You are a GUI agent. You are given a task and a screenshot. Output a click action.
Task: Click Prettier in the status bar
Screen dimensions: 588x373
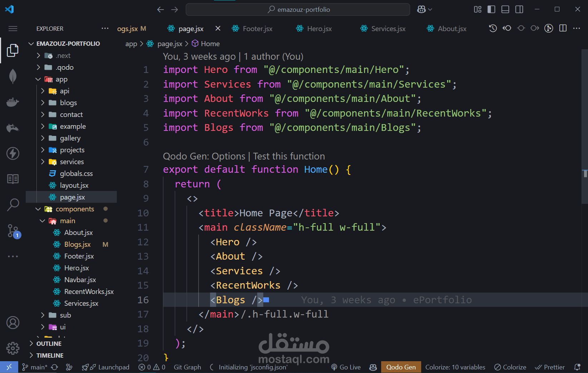(x=550, y=367)
